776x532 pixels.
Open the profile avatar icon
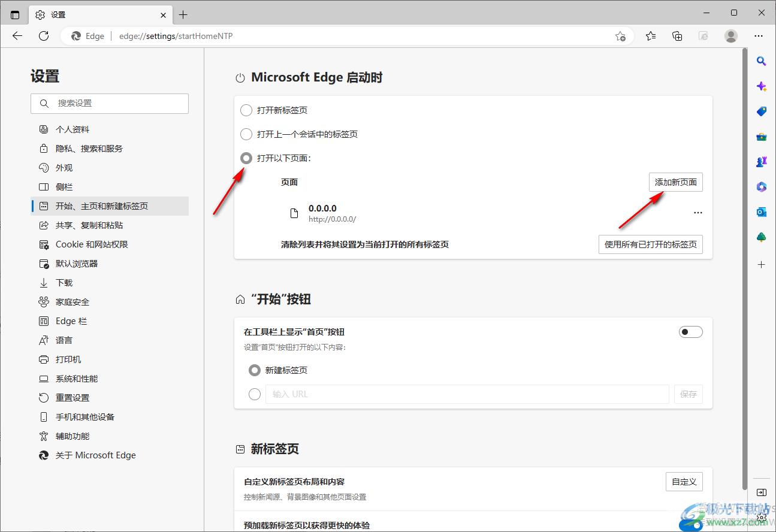(x=731, y=36)
